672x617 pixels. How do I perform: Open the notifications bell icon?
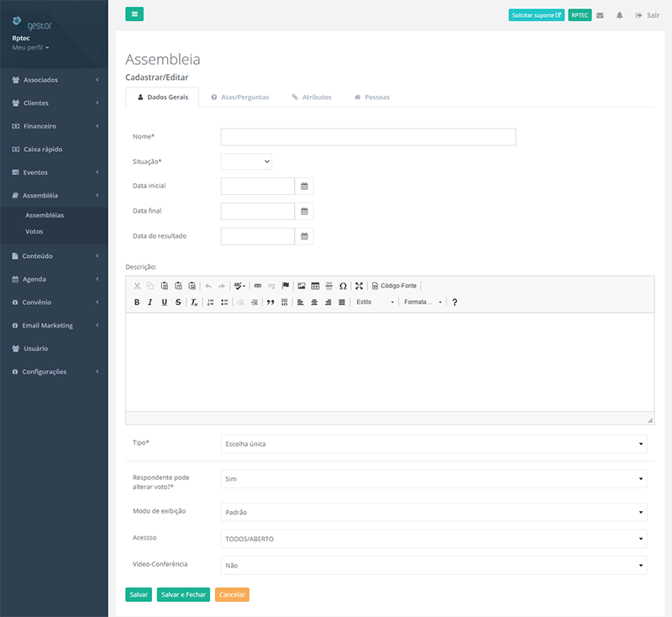[620, 15]
